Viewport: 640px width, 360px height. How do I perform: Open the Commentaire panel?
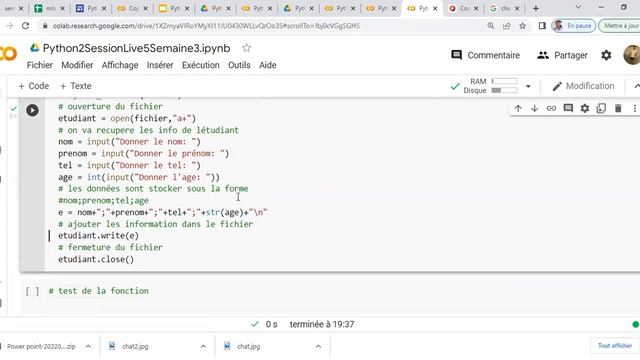(485, 55)
